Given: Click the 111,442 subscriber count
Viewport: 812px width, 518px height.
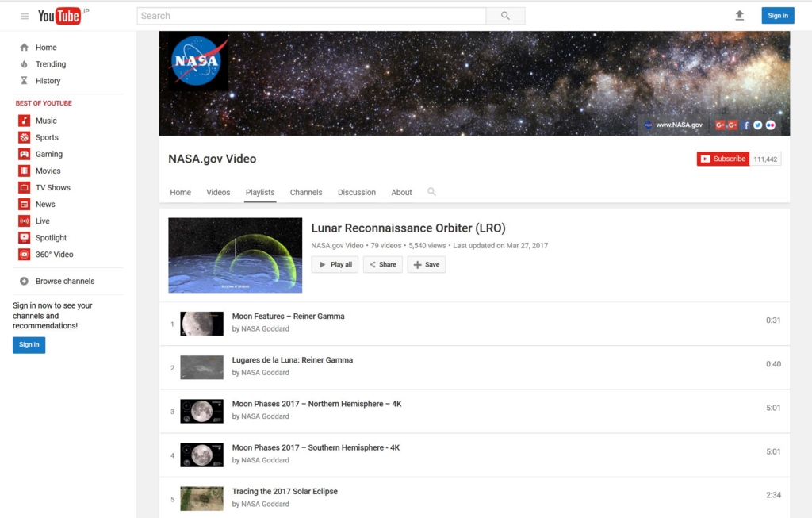Looking at the screenshot, I should coord(765,159).
